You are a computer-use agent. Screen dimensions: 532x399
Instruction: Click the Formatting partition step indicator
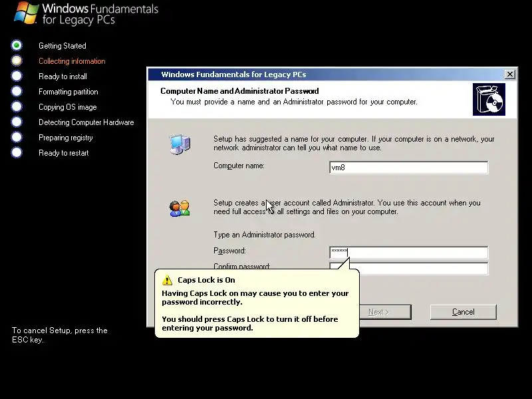(x=17, y=91)
